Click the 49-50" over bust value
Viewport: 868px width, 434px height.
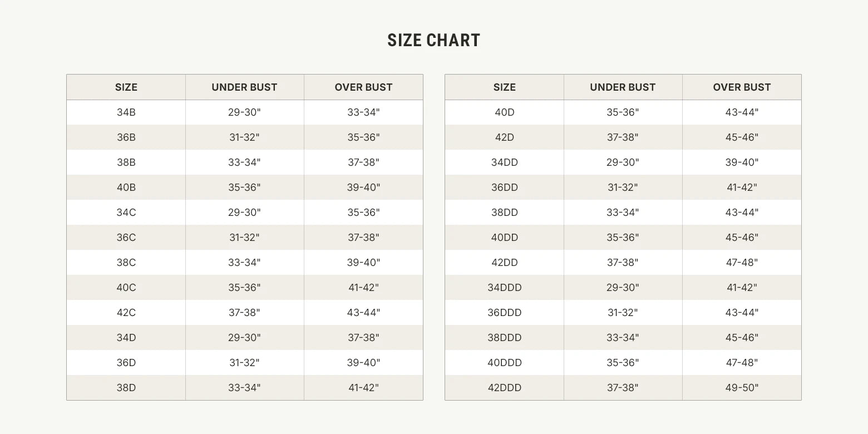pyautogui.click(x=742, y=388)
